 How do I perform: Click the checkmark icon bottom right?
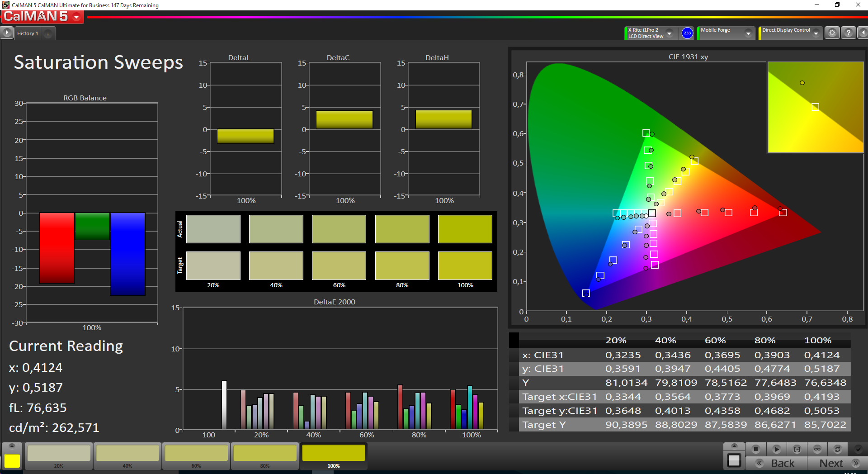pos(858,449)
